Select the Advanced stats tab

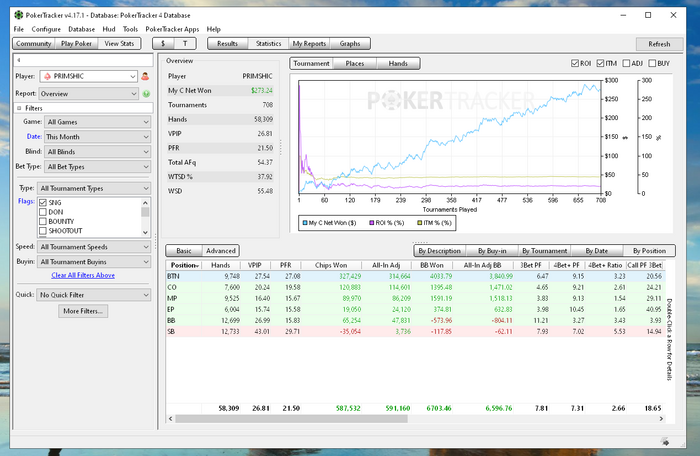[x=221, y=251]
